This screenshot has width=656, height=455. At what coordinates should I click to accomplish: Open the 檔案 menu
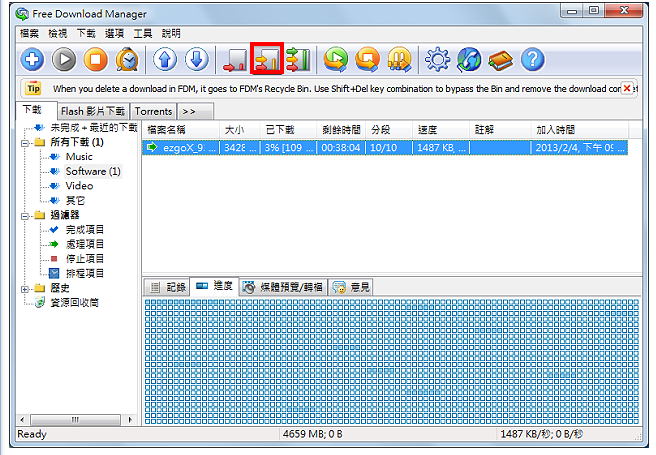(29, 33)
